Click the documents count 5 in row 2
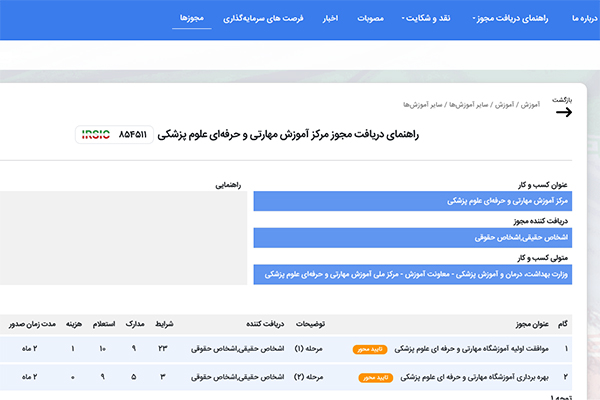The image size is (600, 400). (x=133, y=379)
